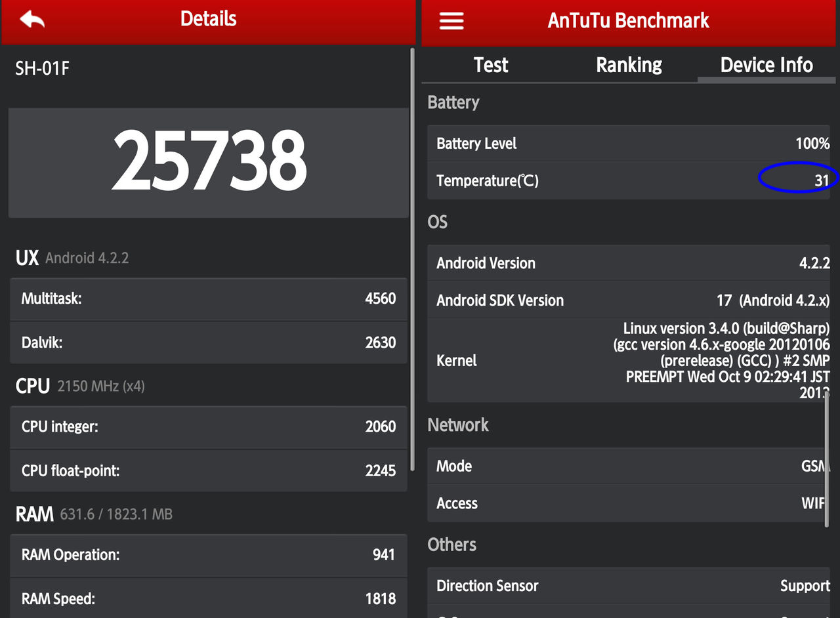Viewport: 840px width, 618px height.
Task: Switch to the Test tab
Action: (491, 65)
